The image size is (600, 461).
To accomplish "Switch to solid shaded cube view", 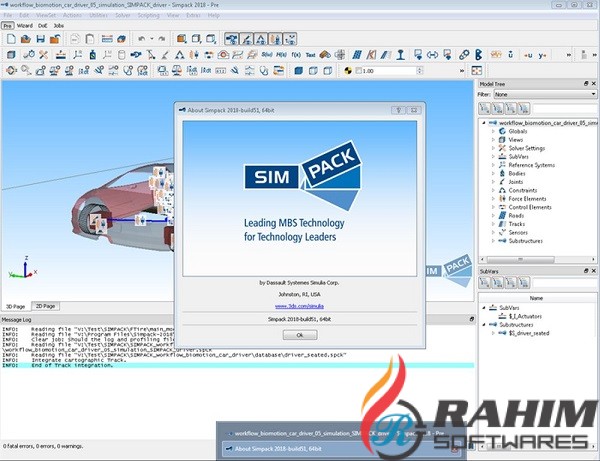I will click(298, 71).
